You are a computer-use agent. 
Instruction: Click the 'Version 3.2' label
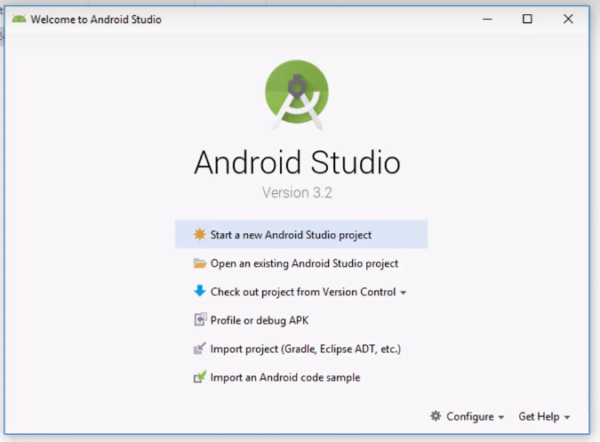pyautogui.click(x=296, y=192)
